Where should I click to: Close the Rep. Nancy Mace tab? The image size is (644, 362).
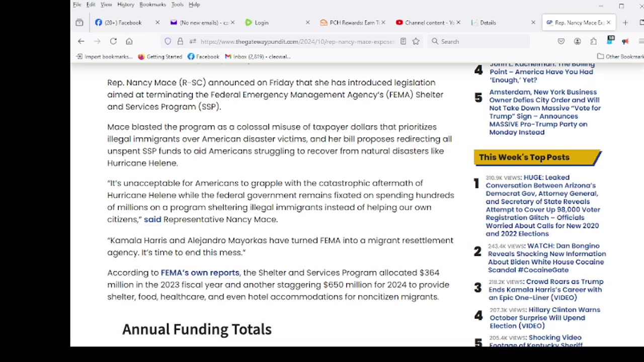(608, 23)
